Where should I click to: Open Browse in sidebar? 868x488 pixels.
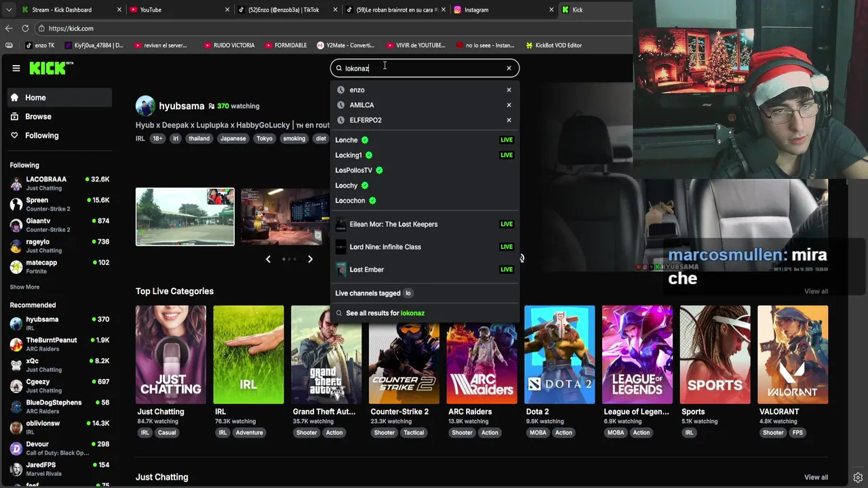(x=60, y=117)
